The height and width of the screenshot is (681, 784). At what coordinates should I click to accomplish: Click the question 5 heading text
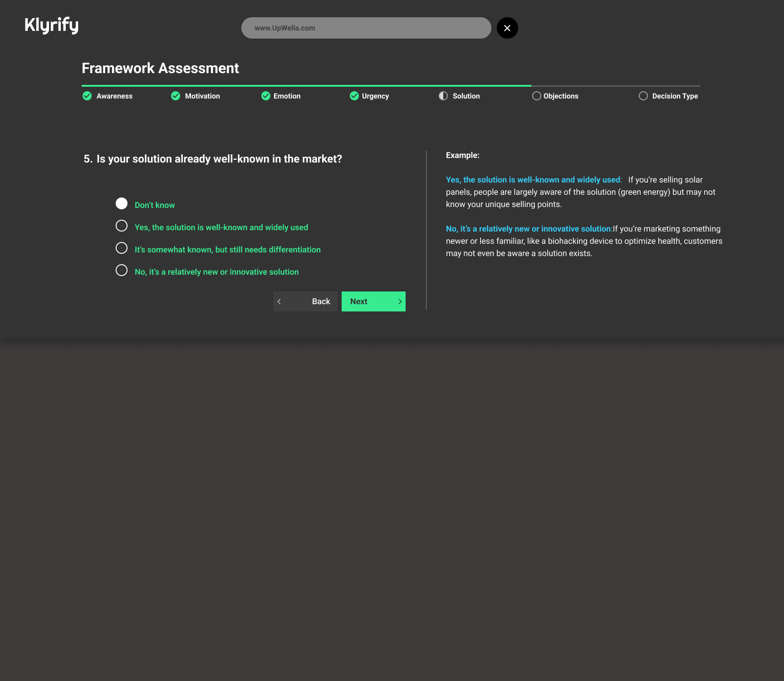coord(213,159)
